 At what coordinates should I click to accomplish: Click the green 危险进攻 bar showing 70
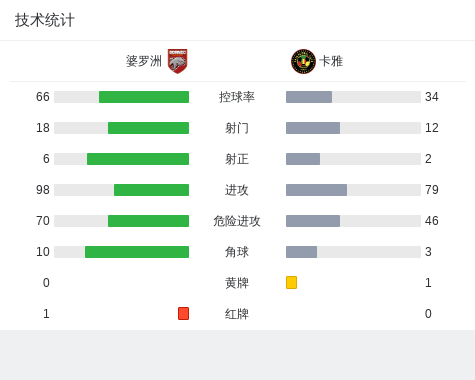coord(148,221)
